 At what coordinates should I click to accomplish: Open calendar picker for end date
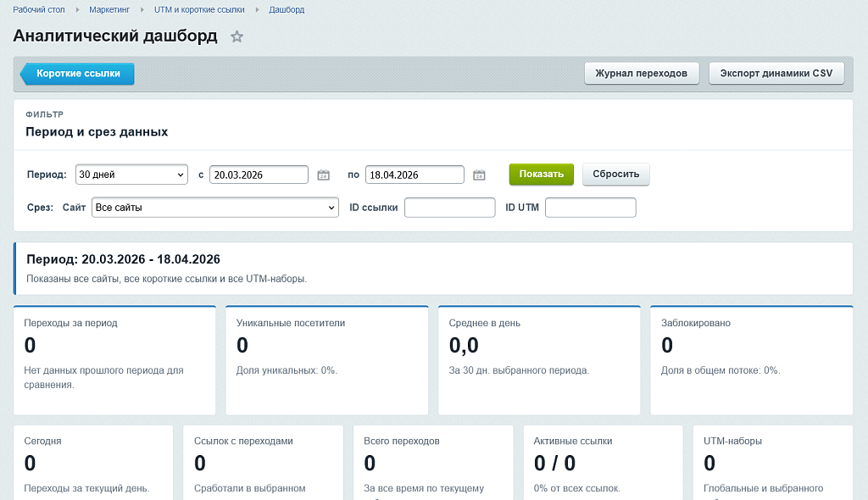(479, 175)
